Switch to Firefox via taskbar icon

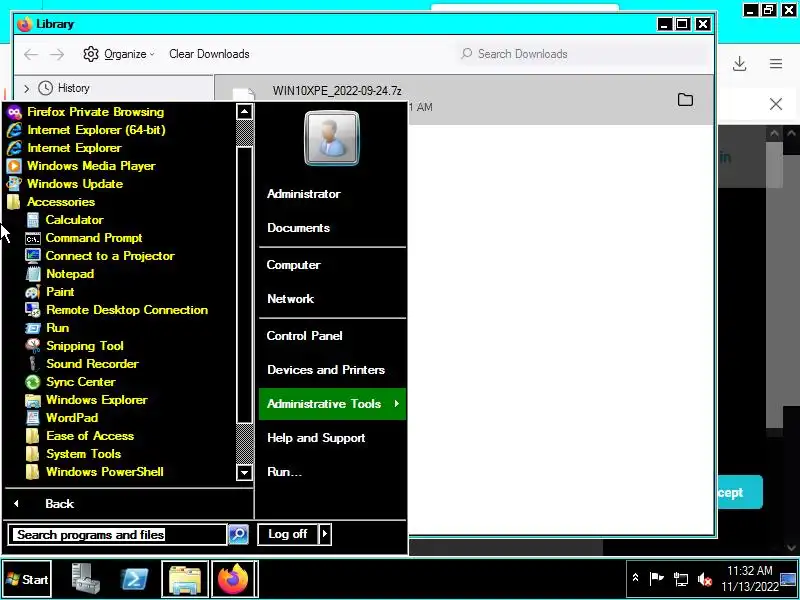tap(233, 579)
